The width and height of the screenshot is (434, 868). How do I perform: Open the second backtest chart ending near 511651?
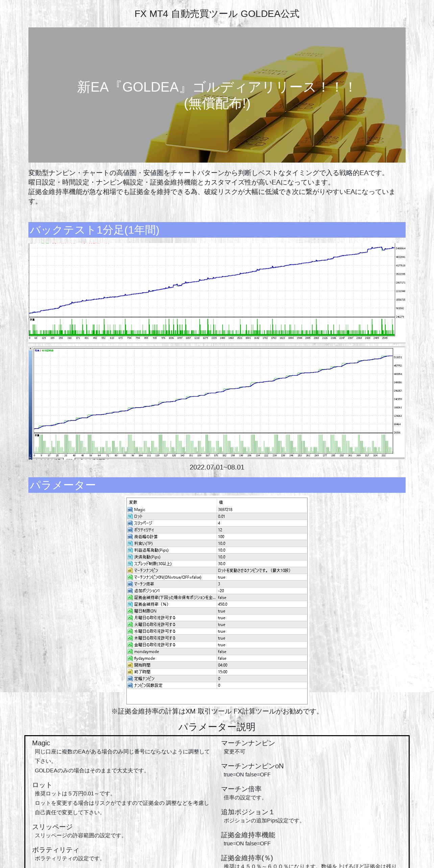click(217, 403)
